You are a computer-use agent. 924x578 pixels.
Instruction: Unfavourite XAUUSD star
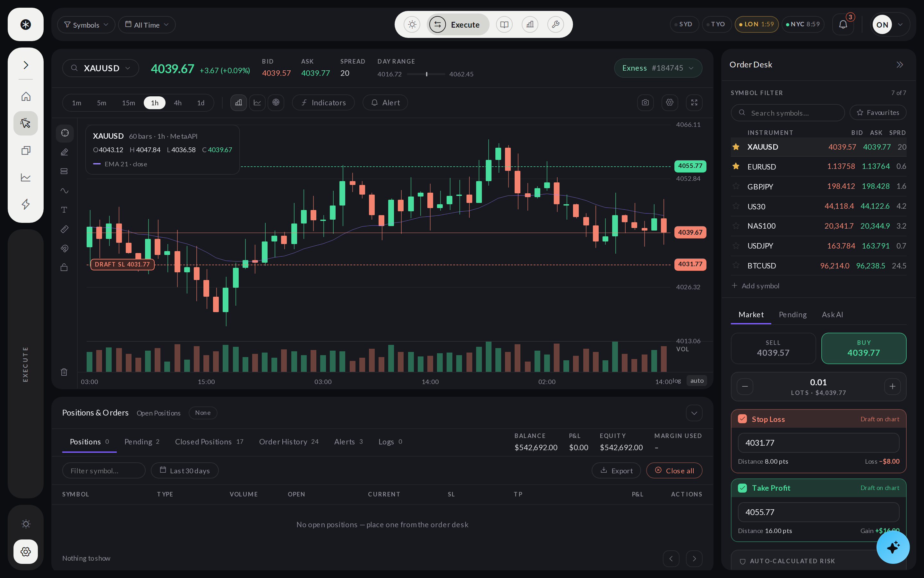coord(736,147)
